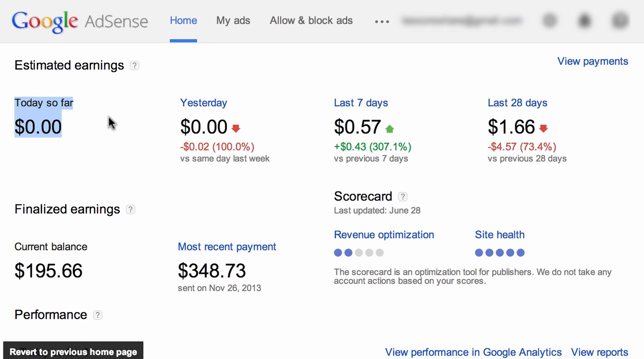The image size is (644, 359).
Task: Switch to the Home tab
Action: coord(183,21)
